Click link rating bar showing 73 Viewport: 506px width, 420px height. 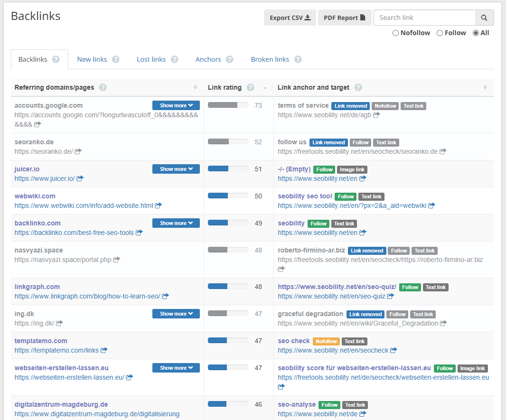pyautogui.click(x=228, y=105)
